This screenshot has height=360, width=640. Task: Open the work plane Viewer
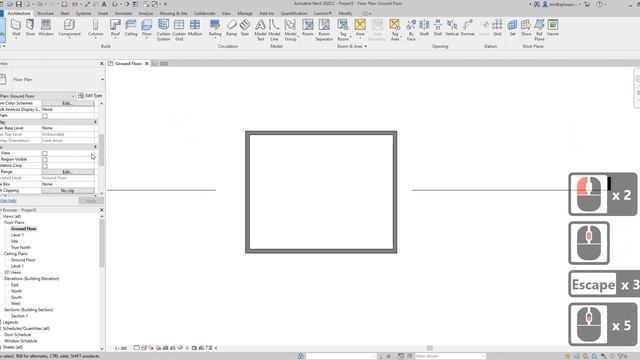click(553, 28)
